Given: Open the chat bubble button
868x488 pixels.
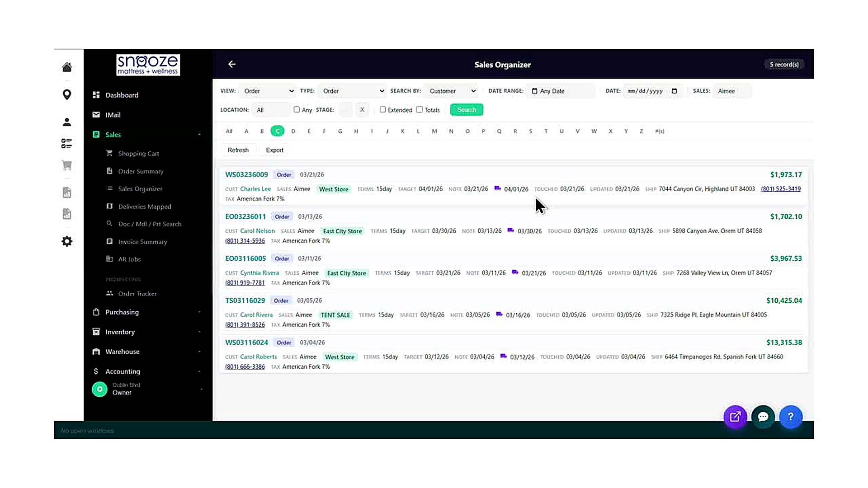Looking at the screenshot, I should coord(763,417).
